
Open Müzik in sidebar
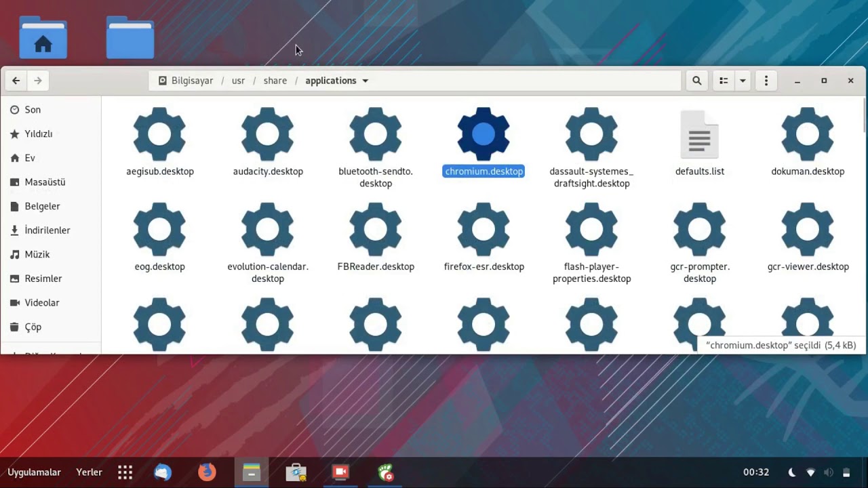(51, 254)
